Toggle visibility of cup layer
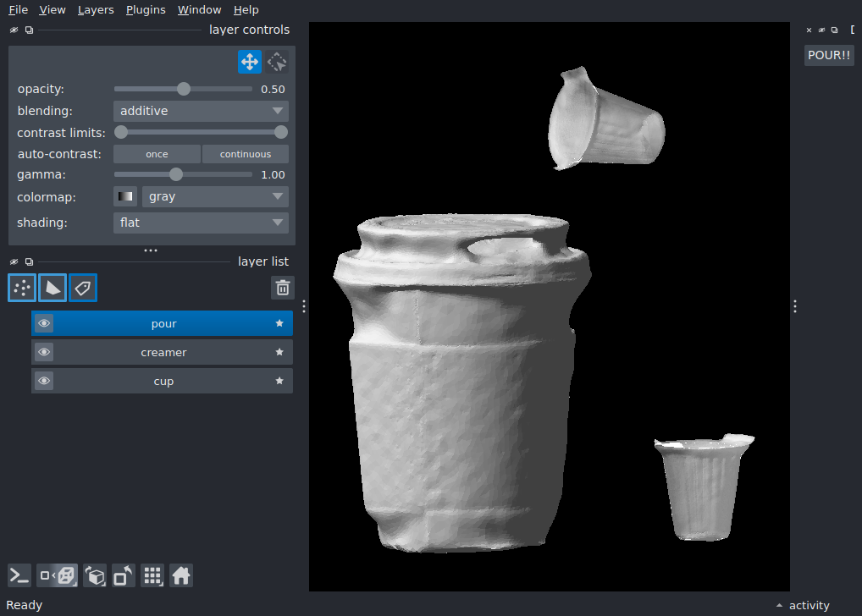862x616 pixels. click(x=44, y=380)
